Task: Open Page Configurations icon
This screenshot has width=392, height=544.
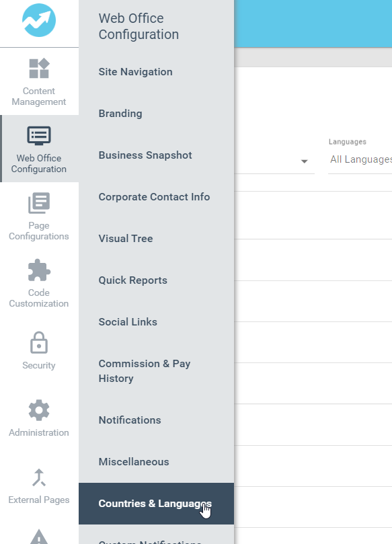Action: (39, 203)
